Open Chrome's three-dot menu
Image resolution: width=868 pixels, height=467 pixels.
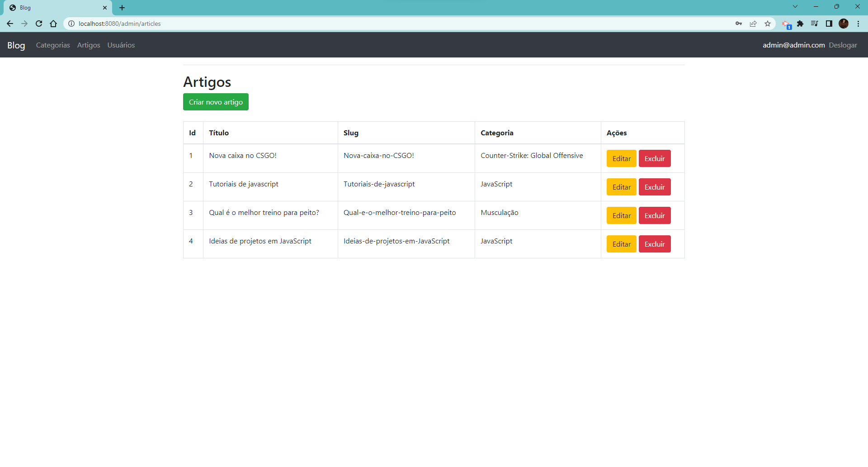859,24
